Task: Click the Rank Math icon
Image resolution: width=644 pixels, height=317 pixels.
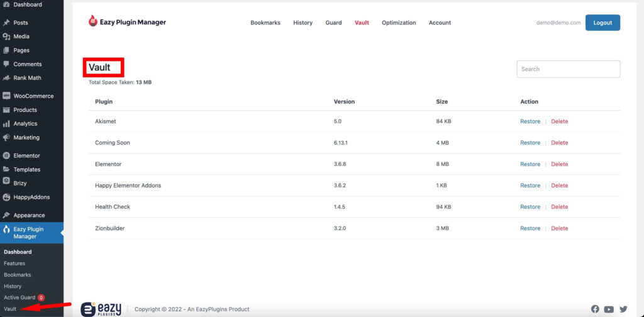Action: (6, 77)
